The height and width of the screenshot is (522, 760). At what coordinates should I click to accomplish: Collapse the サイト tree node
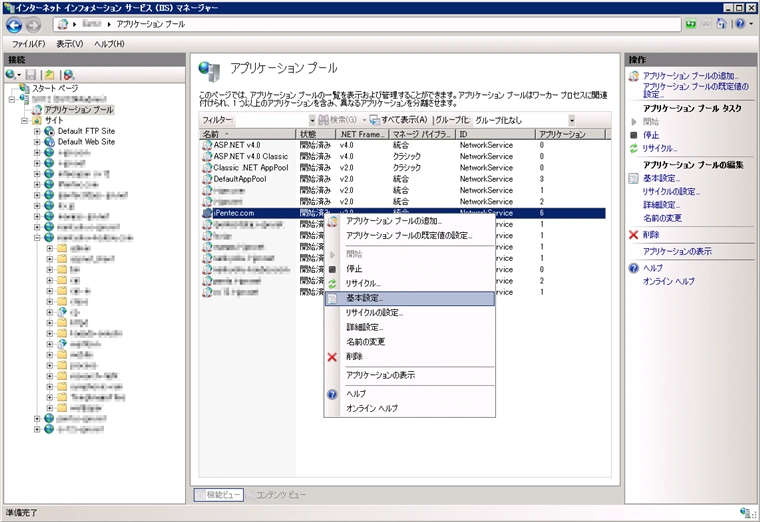(24, 120)
